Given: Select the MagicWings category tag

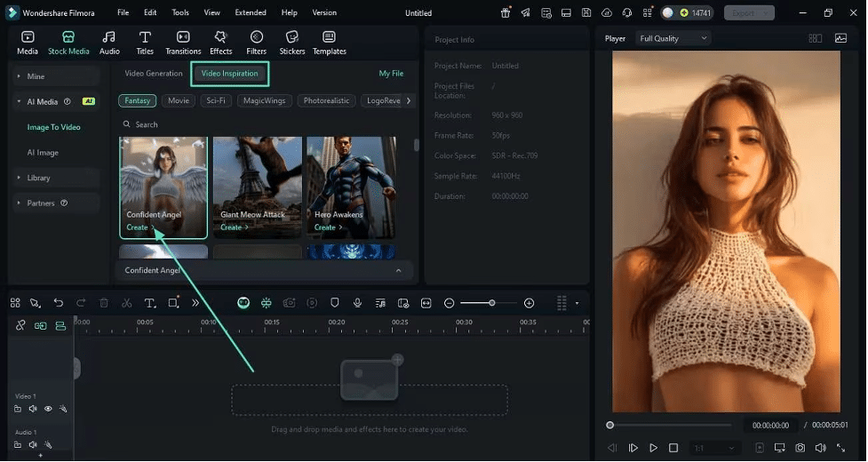Looking at the screenshot, I should [264, 100].
